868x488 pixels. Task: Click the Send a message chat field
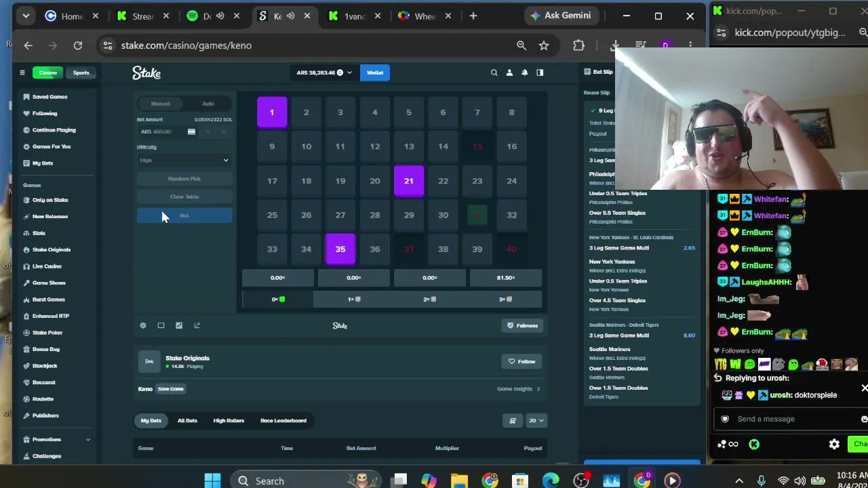click(791, 419)
